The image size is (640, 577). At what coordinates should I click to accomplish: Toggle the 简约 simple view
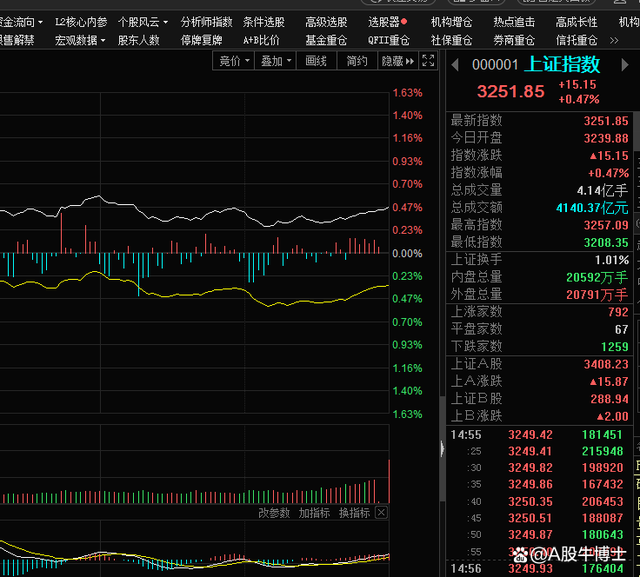point(357,61)
